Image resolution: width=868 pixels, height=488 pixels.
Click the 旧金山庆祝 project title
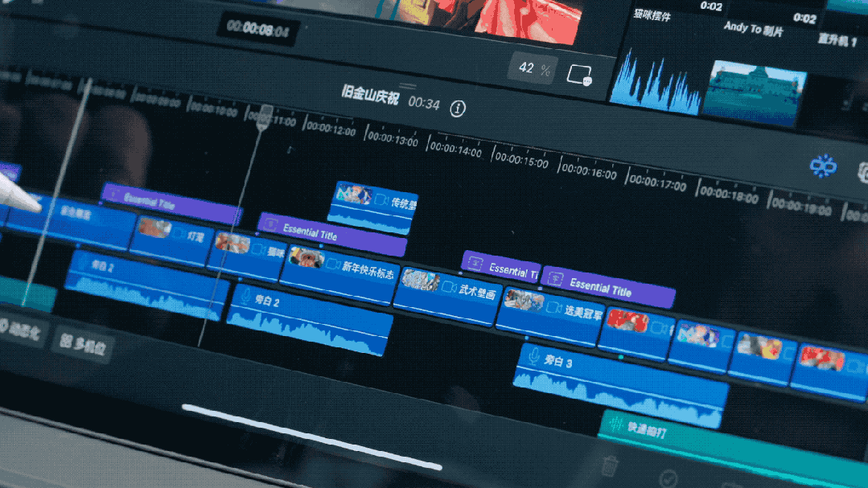[x=370, y=95]
